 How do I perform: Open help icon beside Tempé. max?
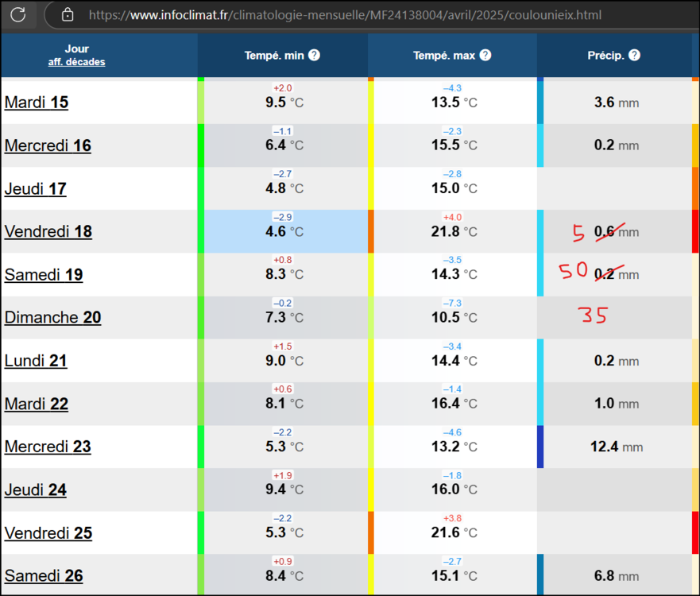click(x=485, y=55)
